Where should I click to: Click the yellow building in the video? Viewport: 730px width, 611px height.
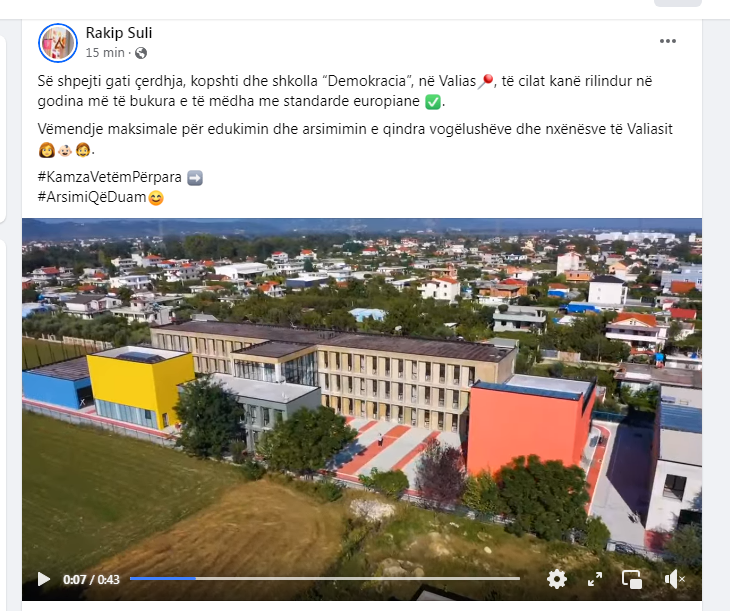point(142,387)
